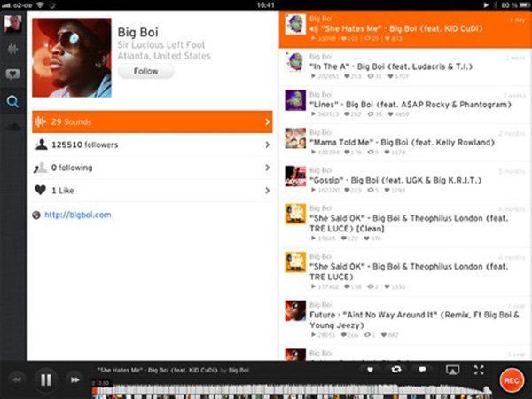Open artwork of "Lines" track
The width and height of the screenshot is (532, 399).
click(x=295, y=100)
